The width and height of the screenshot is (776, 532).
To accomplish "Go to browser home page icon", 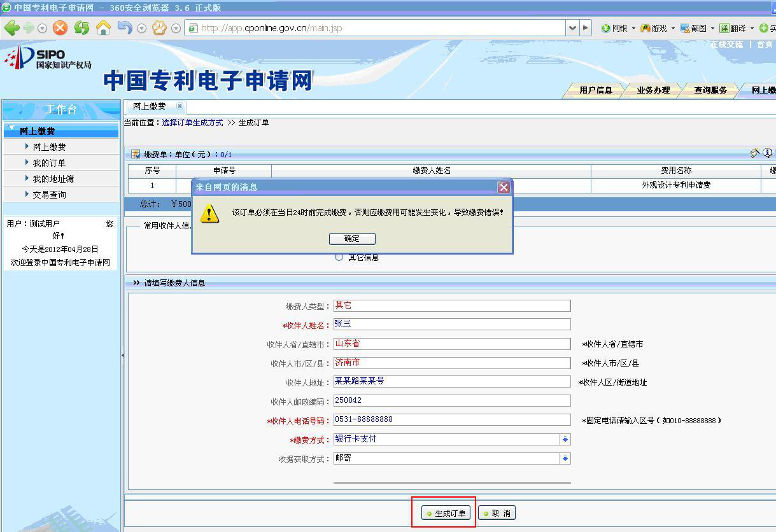I will 103,28.
